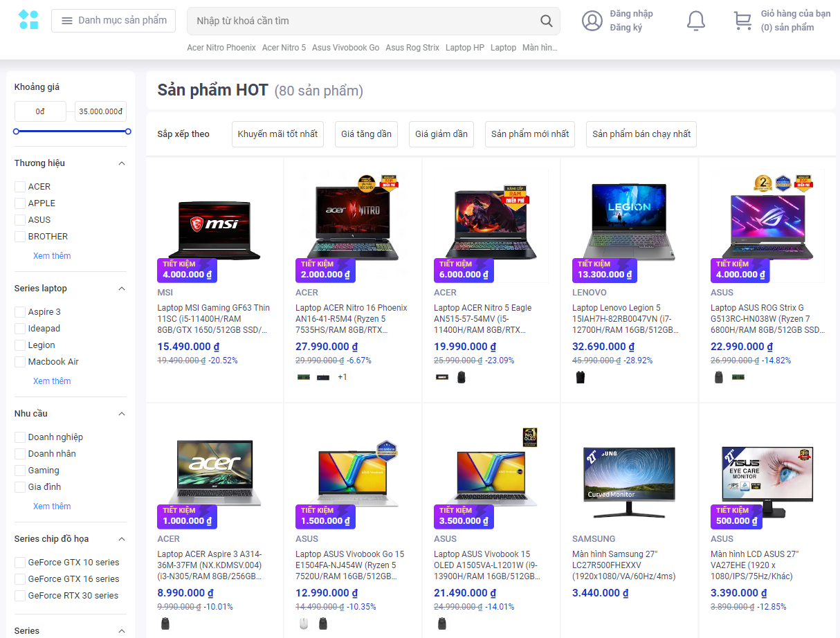Check the ASUS brand checkbox
The height and width of the screenshot is (638, 840).
coord(20,220)
